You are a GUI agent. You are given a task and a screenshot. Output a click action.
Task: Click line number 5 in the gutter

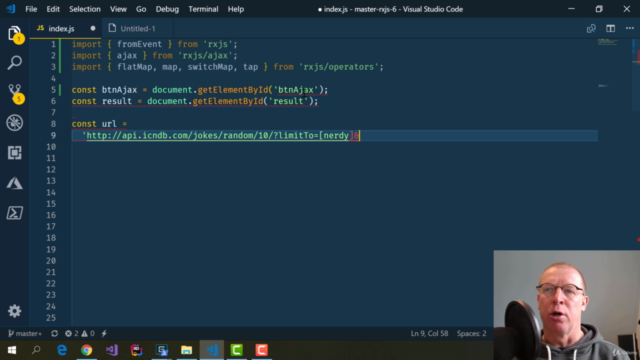tap(53, 90)
